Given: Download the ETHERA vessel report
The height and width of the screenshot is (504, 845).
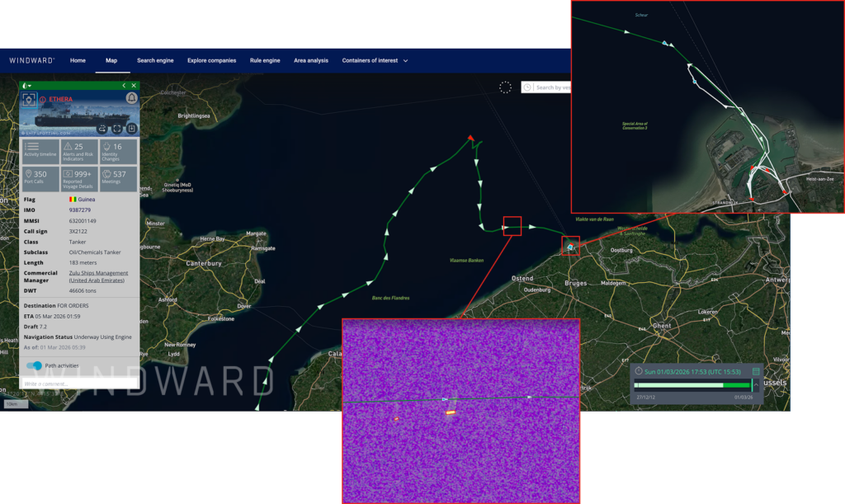Looking at the screenshot, I should point(132,128).
